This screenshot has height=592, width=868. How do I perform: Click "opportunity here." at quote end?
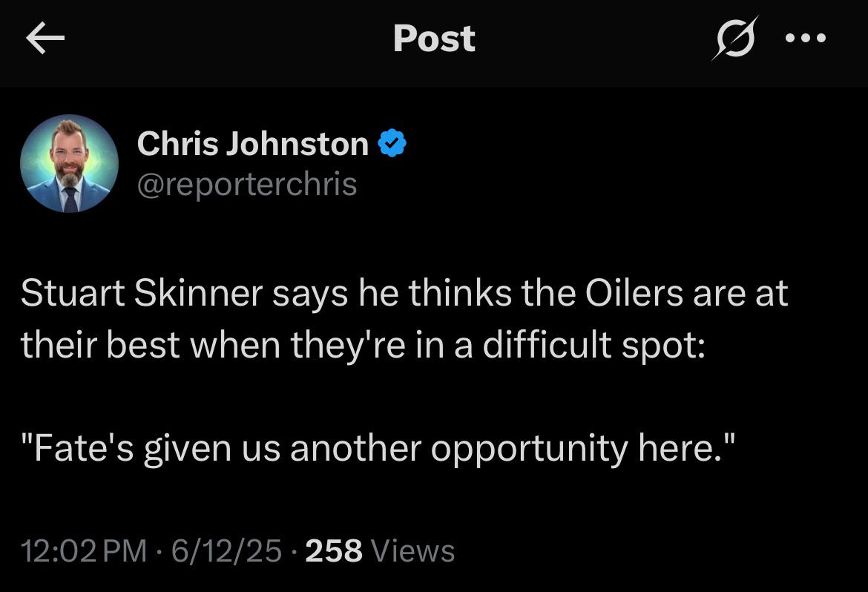pyautogui.click(x=583, y=449)
